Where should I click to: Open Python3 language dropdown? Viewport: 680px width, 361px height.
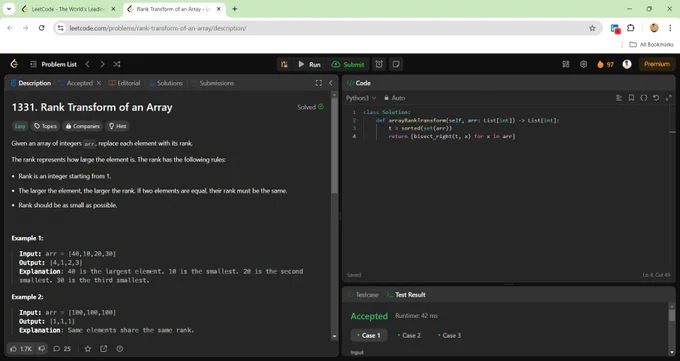click(x=361, y=98)
